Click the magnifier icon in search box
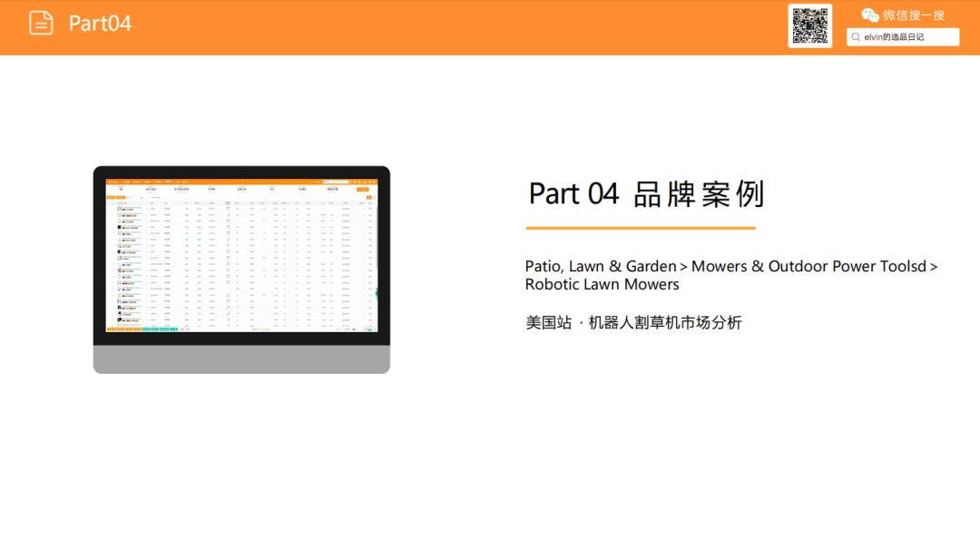Screen dimensions: 980x541 [x=856, y=37]
